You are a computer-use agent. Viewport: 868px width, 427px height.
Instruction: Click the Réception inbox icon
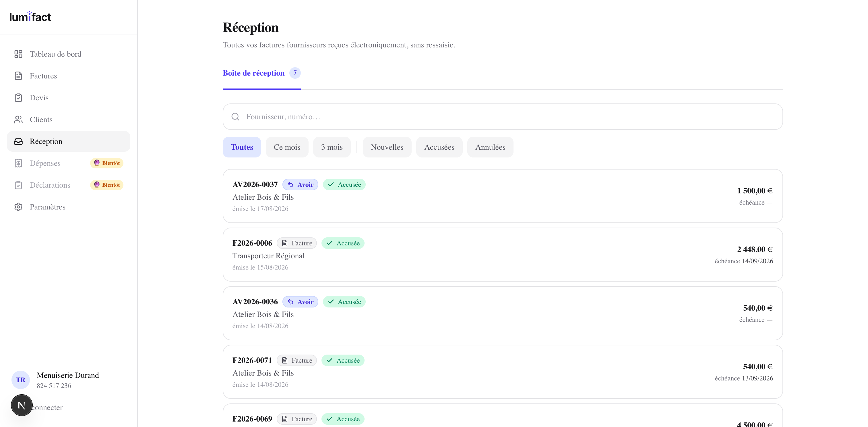18,141
